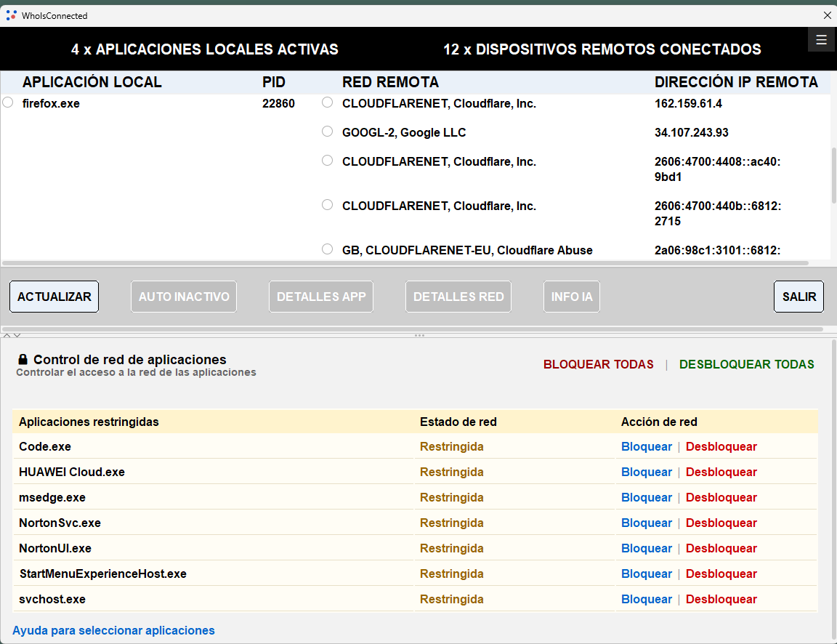Click the ACTUALIZAR button
837x644 pixels.
pos(54,297)
